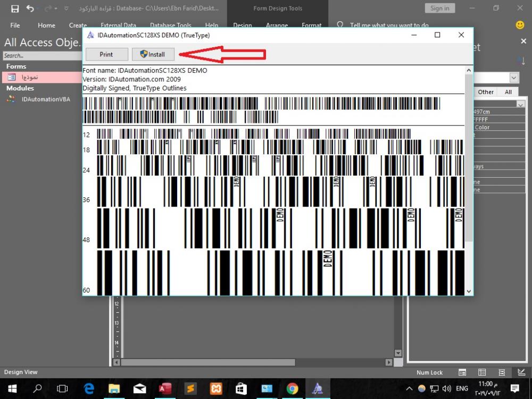Screen dimensions: 532x399
Task: Close the Property Sheet pane
Action: pos(523,41)
